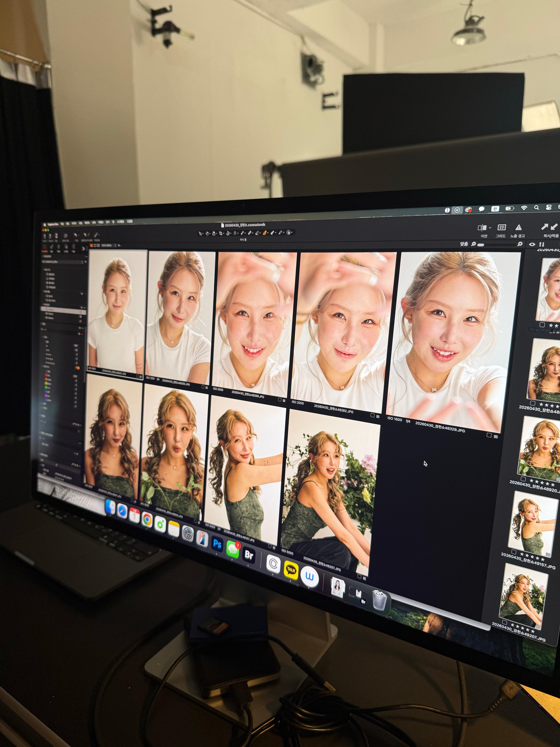This screenshot has height=747, width=560.
Task: Click the Wi-Fi icon in menu bar
Action: click(524, 208)
